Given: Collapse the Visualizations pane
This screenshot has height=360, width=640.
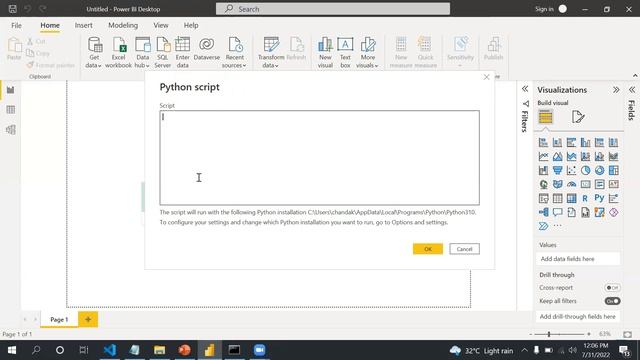Looking at the screenshot, I should pos(616,90).
